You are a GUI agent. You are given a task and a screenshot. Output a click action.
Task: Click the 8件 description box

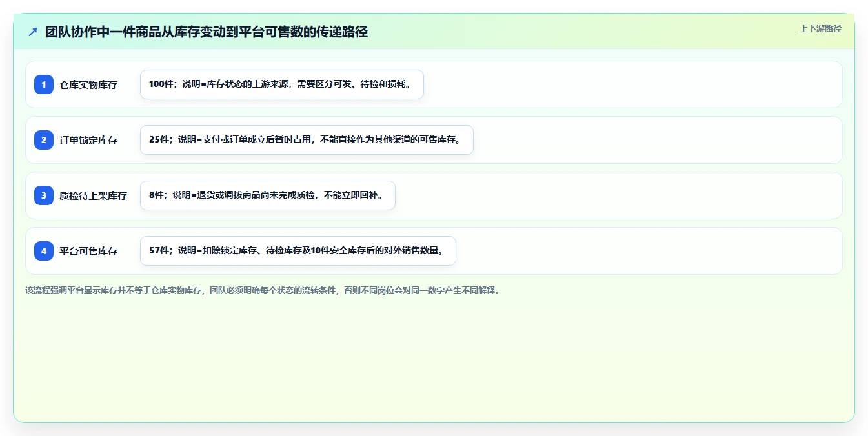coord(267,195)
